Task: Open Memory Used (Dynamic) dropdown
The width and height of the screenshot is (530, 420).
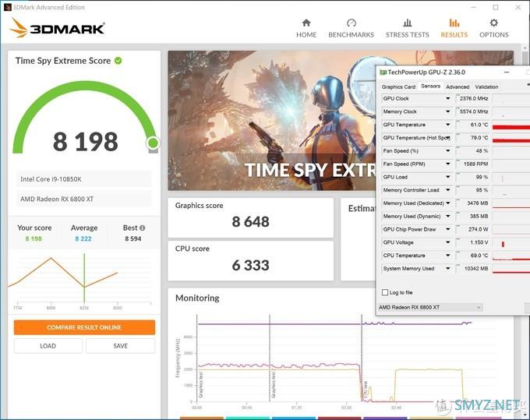Action: point(448,217)
